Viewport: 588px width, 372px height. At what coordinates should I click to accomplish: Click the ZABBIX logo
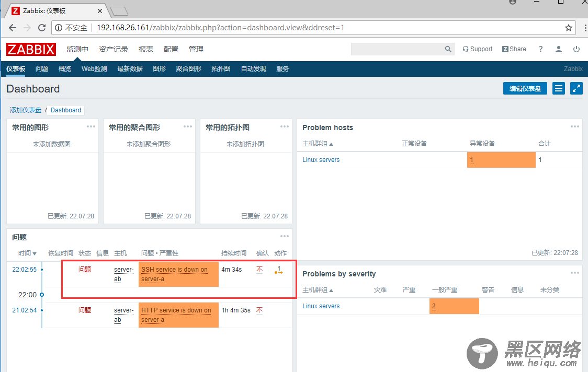pos(31,49)
